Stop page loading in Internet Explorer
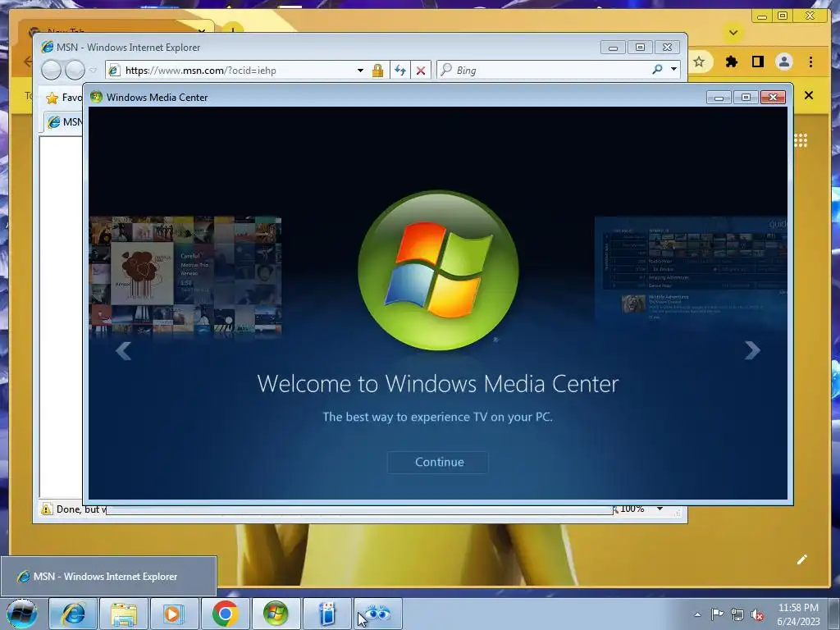Viewport: 840px width, 630px height. click(x=421, y=71)
